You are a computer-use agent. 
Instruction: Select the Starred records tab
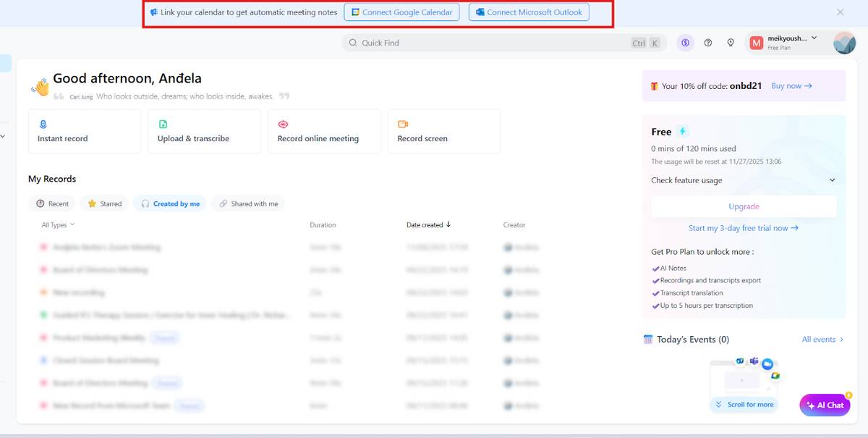pos(104,204)
